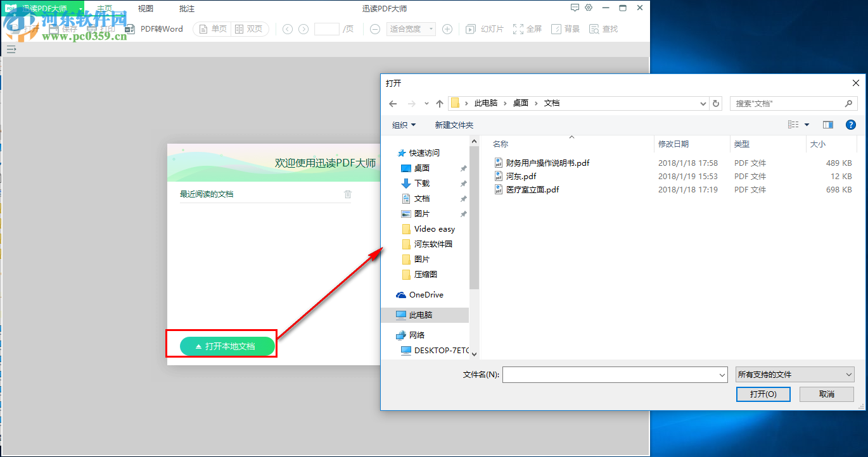Open the 河东软件园 folder in navigation pane
Image resolution: width=868 pixels, height=457 pixels.
tap(433, 244)
